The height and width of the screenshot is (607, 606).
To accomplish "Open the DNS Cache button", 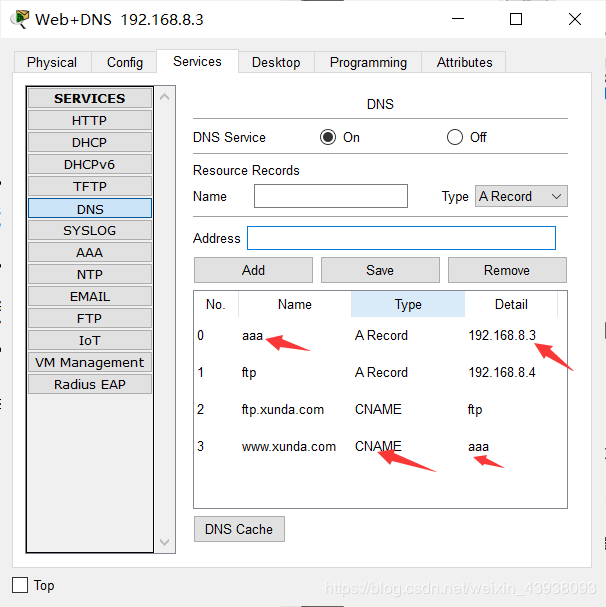I will coord(239,529).
